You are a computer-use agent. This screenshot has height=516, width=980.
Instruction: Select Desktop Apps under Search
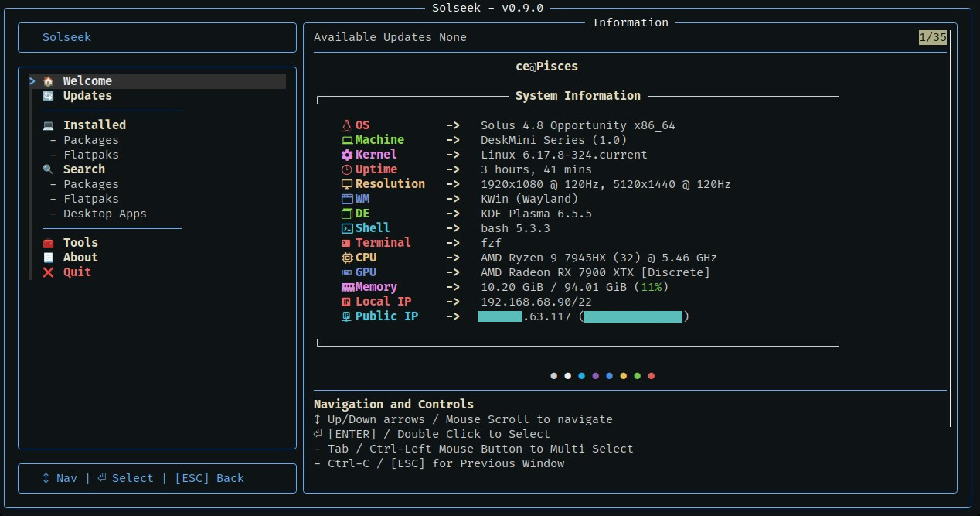104,214
